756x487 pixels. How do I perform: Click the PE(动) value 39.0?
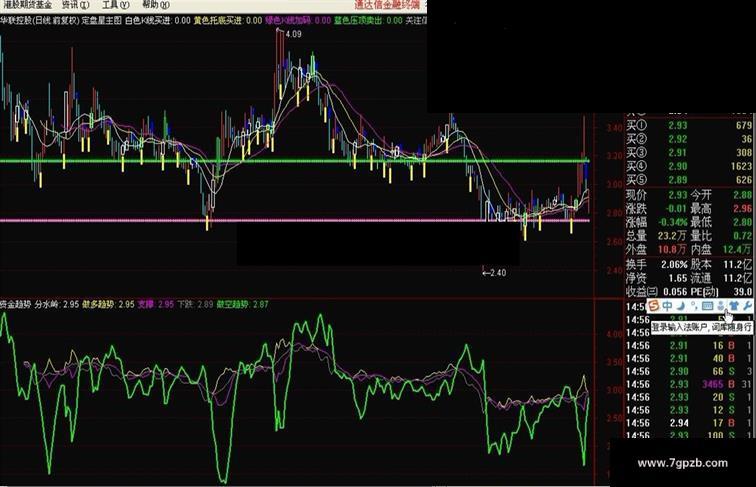(x=742, y=292)
